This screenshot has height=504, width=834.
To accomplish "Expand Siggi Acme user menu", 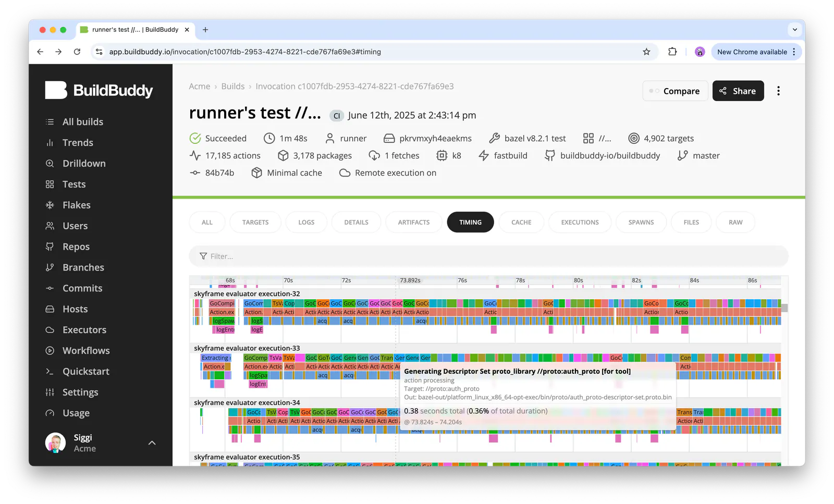I will tap(152, 443).
